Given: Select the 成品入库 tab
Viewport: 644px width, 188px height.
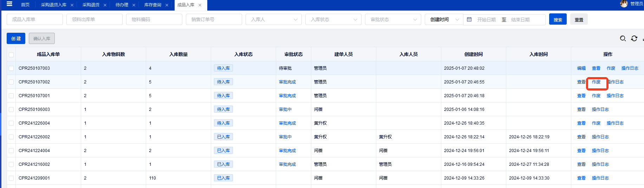Looking at the screenshot, I should click(186, 5).
